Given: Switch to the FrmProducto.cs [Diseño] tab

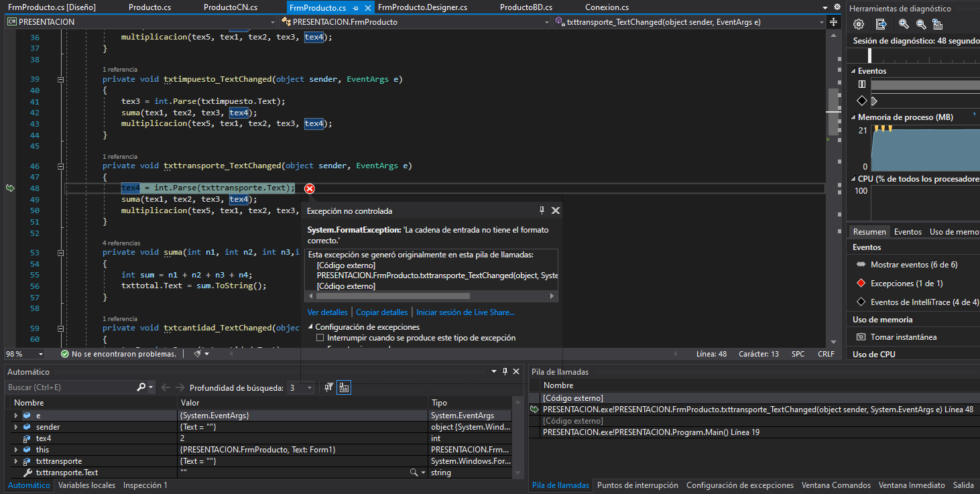Looking at the screenshot, I should (x=52, y=7).
